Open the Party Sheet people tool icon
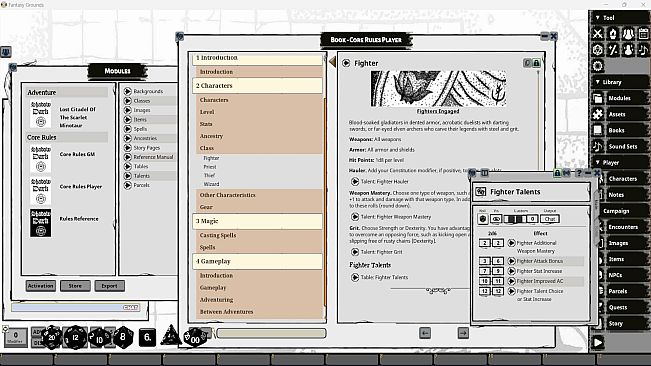651x366 pixels. pyautogui.click(x=628, y=34)
